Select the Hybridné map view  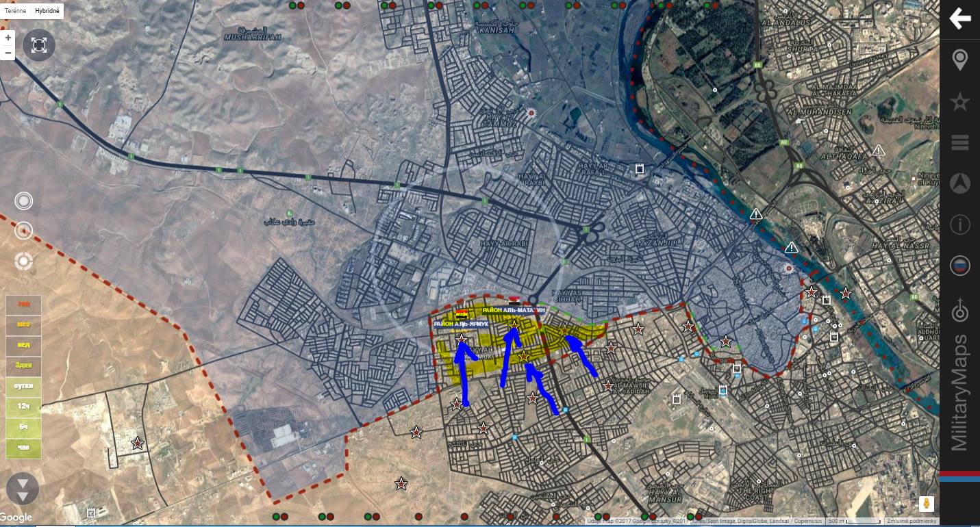pyautogui.click(x=47, y=11)
